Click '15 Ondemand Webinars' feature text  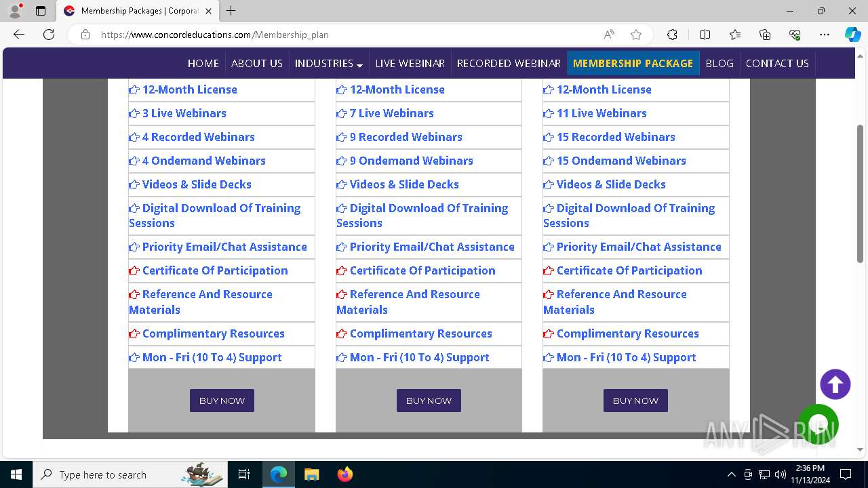(x=621, y=161)
